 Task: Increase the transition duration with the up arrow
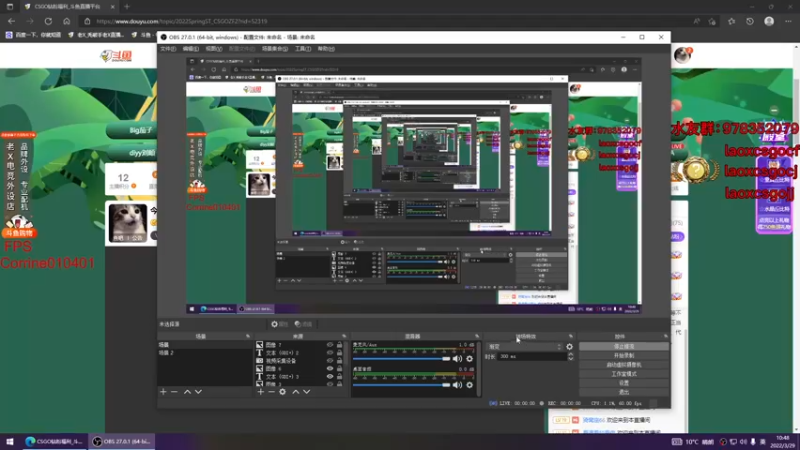pos(570,355)
